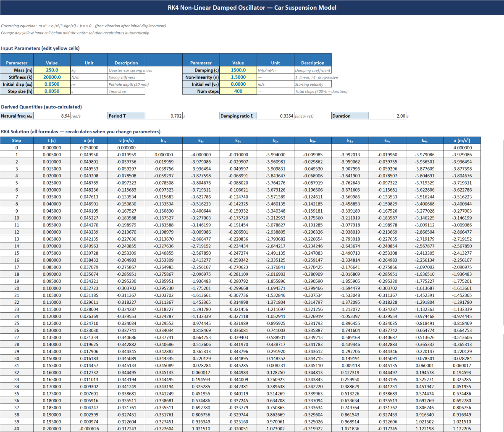The width and height of the screenshot is (504, 432).
Task: Click the Step size yellow cell 0.0050
Action: (x=52, y=91)
